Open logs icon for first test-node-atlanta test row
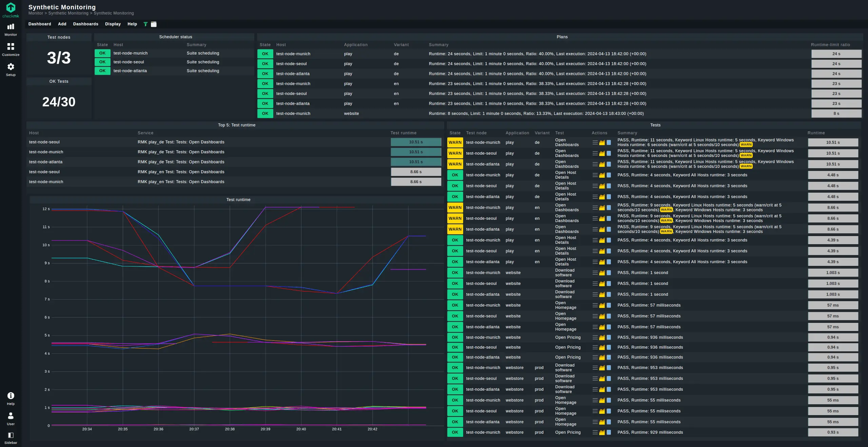 [x=609, y=164]
